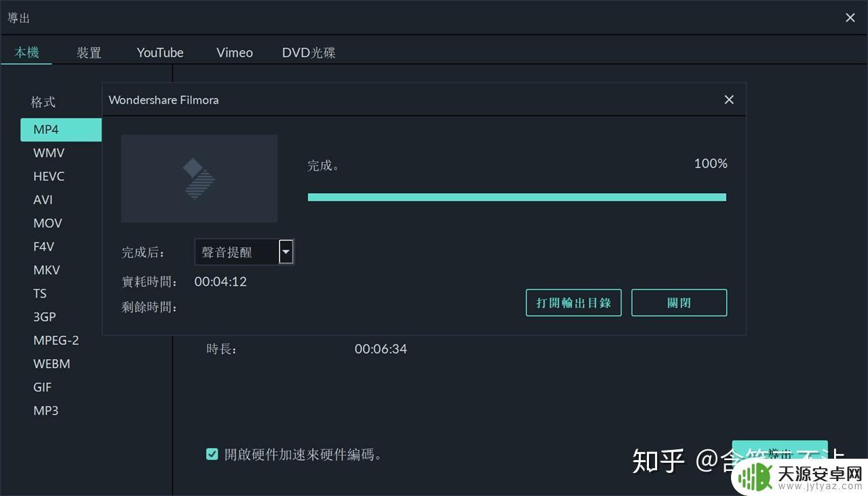The width and height of the screenshot is (868, 496).
Task: Switch to the YouTube tab
Action: point(160,52)
